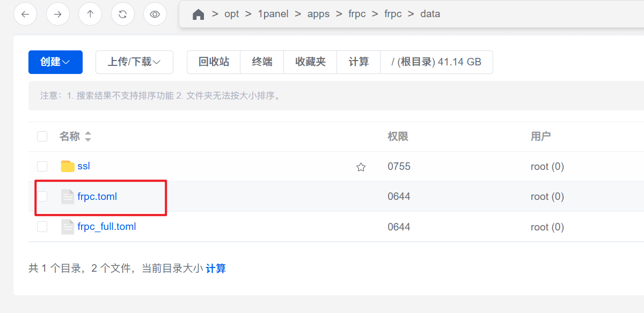Refresh the file list
Screen dimensions: 644x313
pos(122,14)
